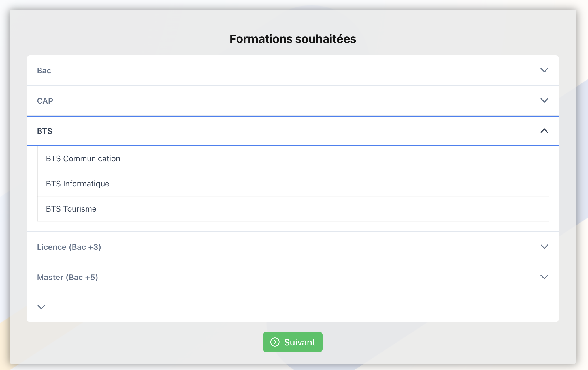Select BTS Tourisme
588x370 pixels.
pyautogui.click(x=293, y=209)
